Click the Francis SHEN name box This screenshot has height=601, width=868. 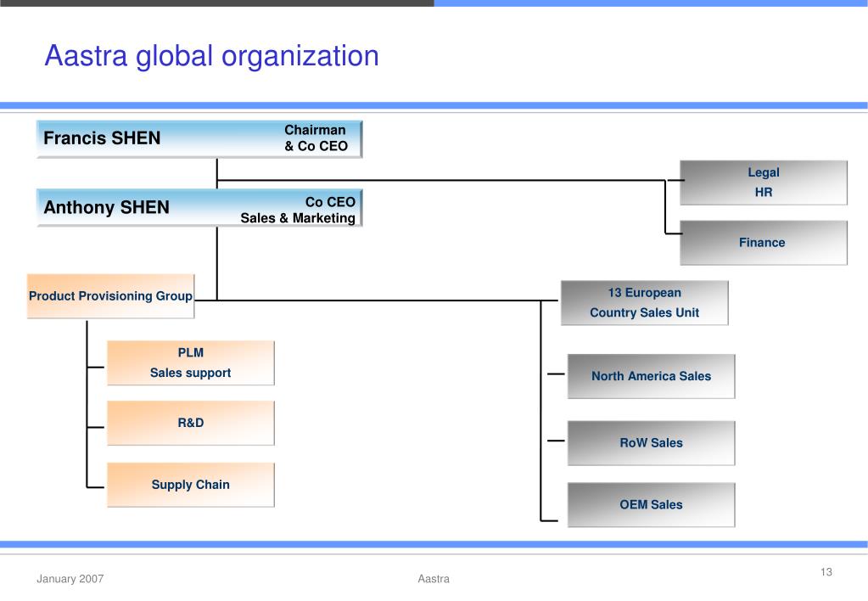(x=199, y=139)
